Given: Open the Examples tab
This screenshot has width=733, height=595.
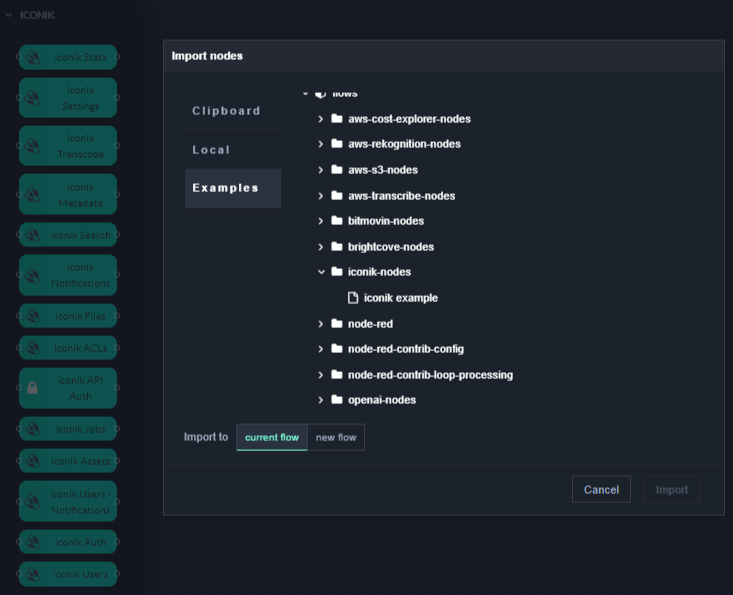Looking at the screenshot, I should point(225,188).
